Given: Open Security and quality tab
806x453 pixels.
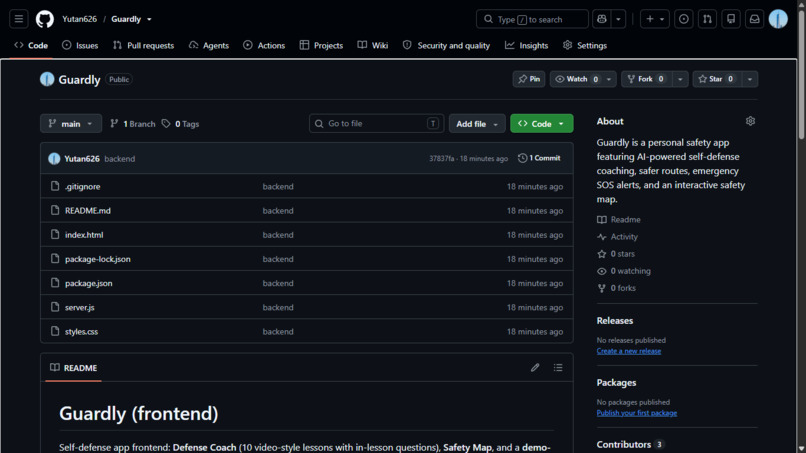Looking at the screenshot, I should point(446,45).
